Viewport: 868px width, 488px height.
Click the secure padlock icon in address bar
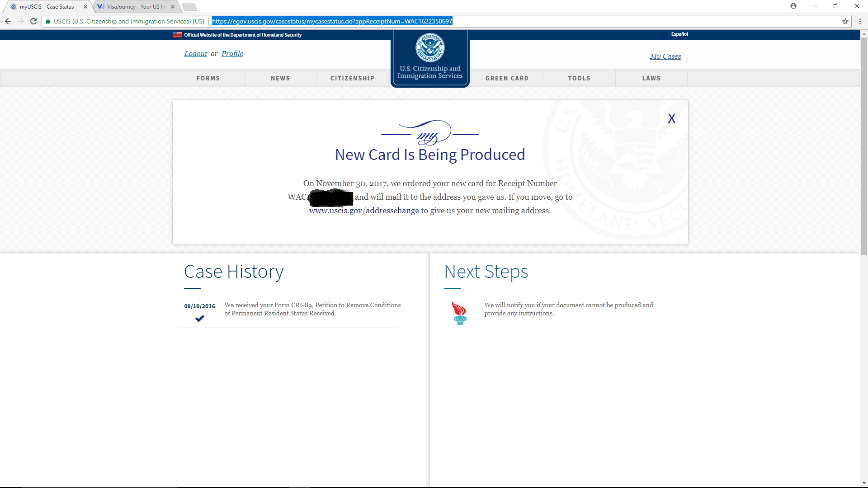click(x=48, y=21)
